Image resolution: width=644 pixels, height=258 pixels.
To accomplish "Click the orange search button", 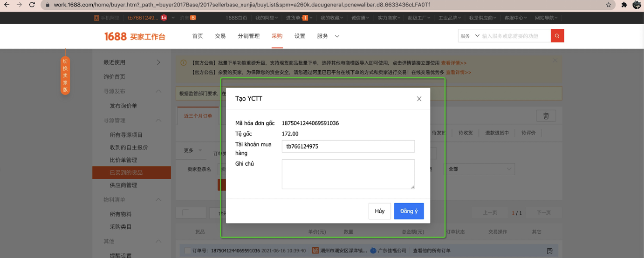I will click(557, 36).
